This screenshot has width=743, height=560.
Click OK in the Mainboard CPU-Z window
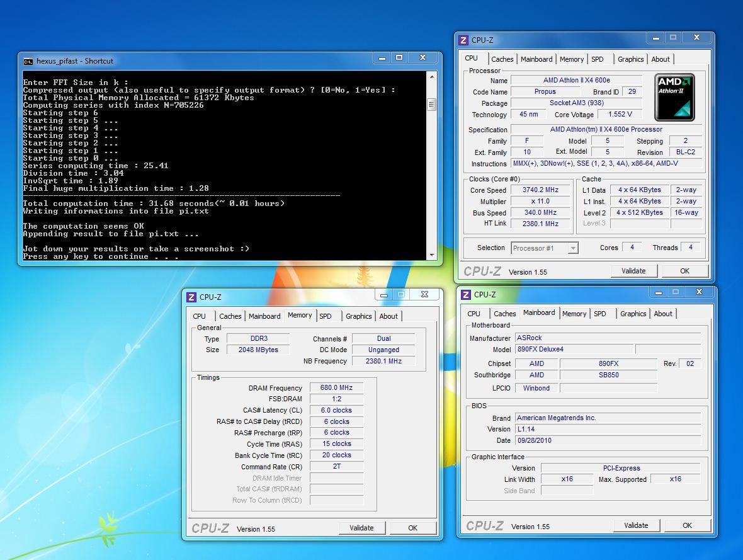687,526
